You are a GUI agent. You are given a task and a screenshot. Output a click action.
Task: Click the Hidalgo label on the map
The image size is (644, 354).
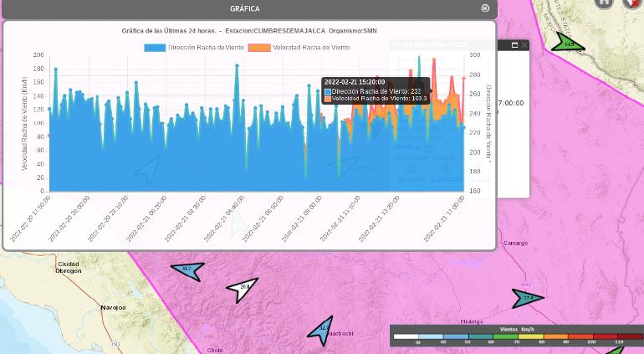coord(472,321)
